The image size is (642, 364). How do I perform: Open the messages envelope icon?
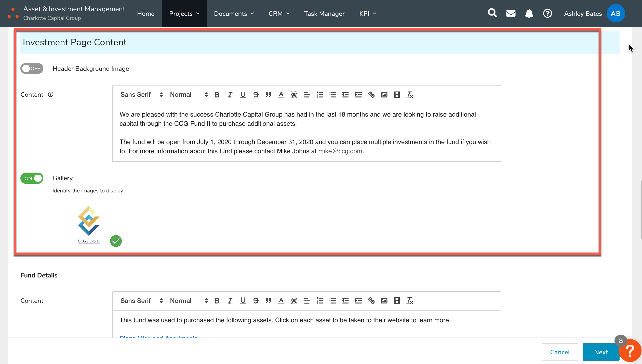point(511,13)
